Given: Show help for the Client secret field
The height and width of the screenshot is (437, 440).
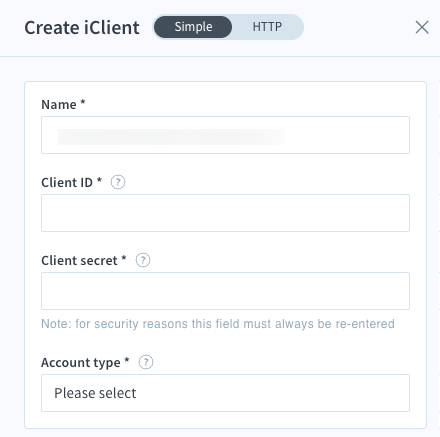Looking at the screenshot, I should pos(143,260).
